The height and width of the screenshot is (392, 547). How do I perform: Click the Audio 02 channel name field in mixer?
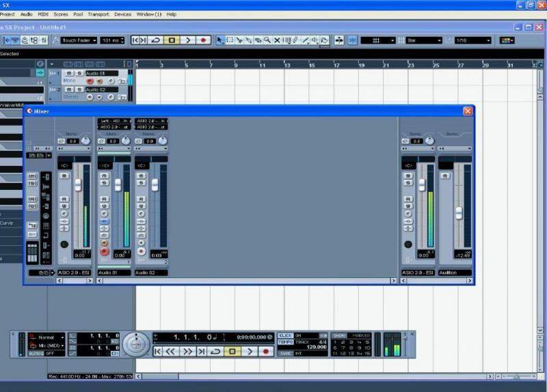pos(151,272)
